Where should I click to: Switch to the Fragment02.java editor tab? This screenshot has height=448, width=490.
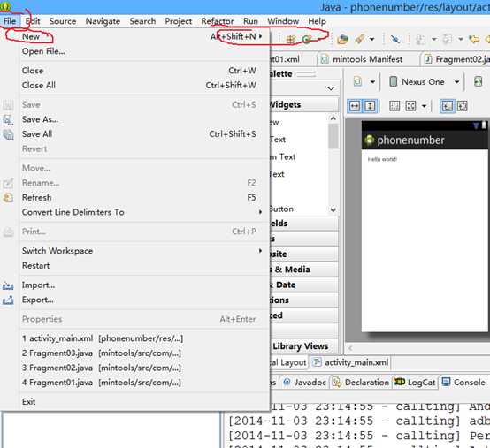(x=456, y=59)
